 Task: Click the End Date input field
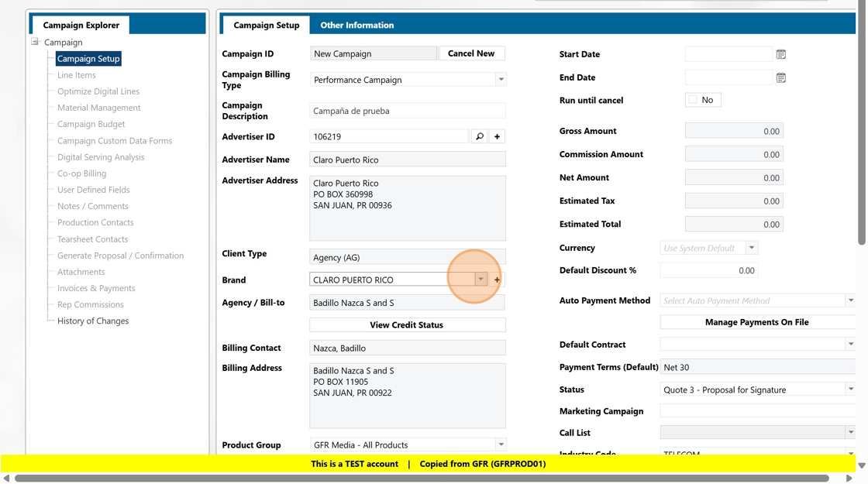(x=728, y=77)
